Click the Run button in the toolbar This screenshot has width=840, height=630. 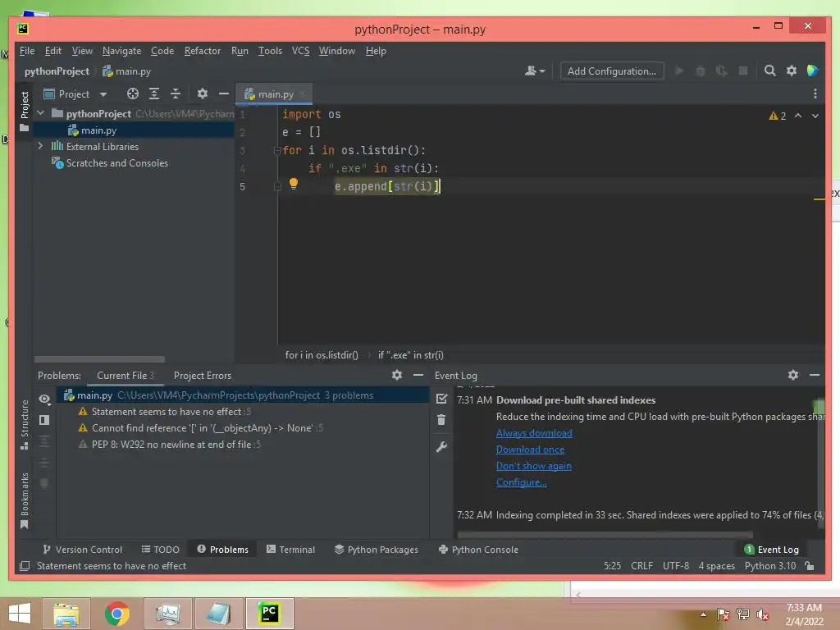[679, 71]
